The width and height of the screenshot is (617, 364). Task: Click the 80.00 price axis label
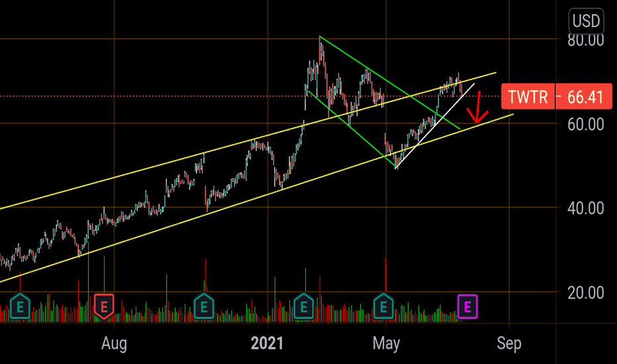pyautogui.click(x=585, y=40)
